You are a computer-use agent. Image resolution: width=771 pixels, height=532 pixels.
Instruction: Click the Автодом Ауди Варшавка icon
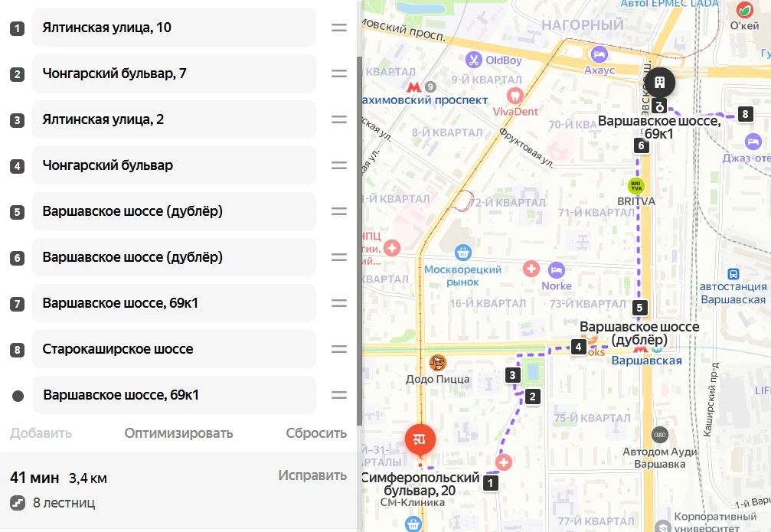(660, 435)
